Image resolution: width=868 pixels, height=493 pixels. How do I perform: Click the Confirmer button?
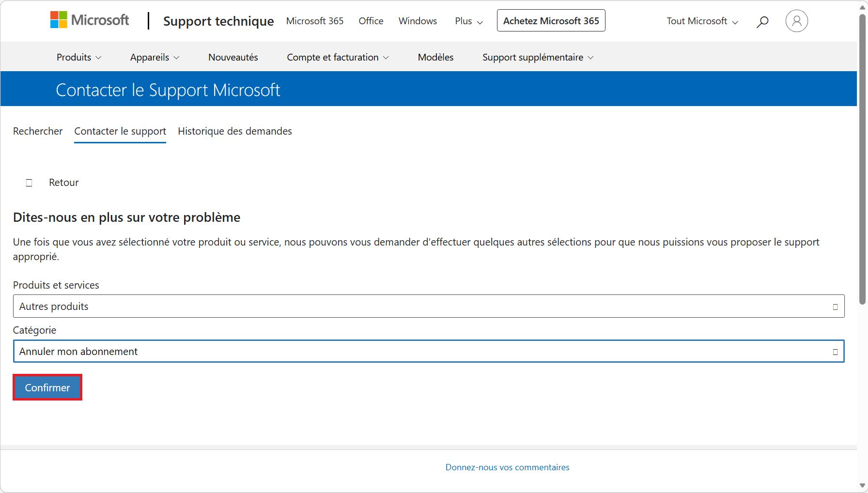tap(47, 387)
